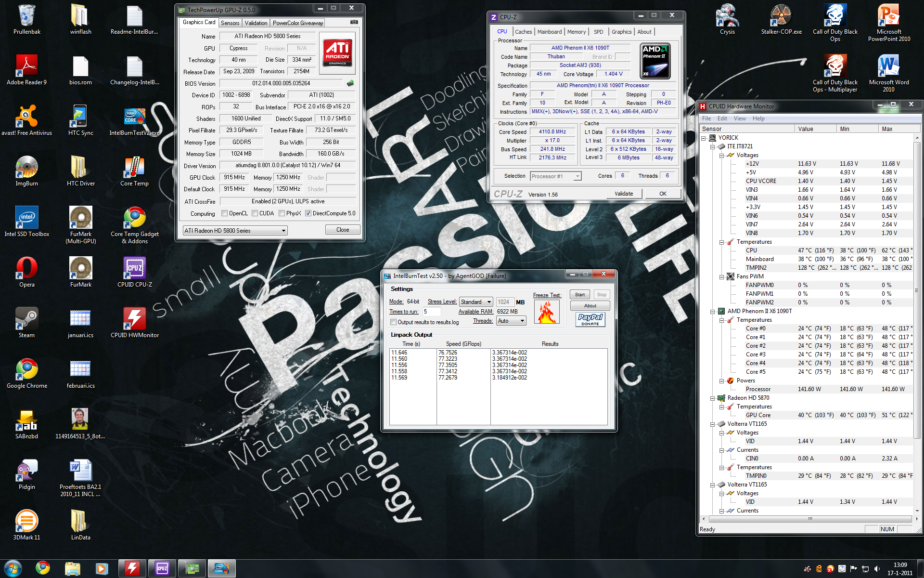Screen dimensions: 924x578
Task: Collapse the YORICK tree node
Action: pos(704,138)
